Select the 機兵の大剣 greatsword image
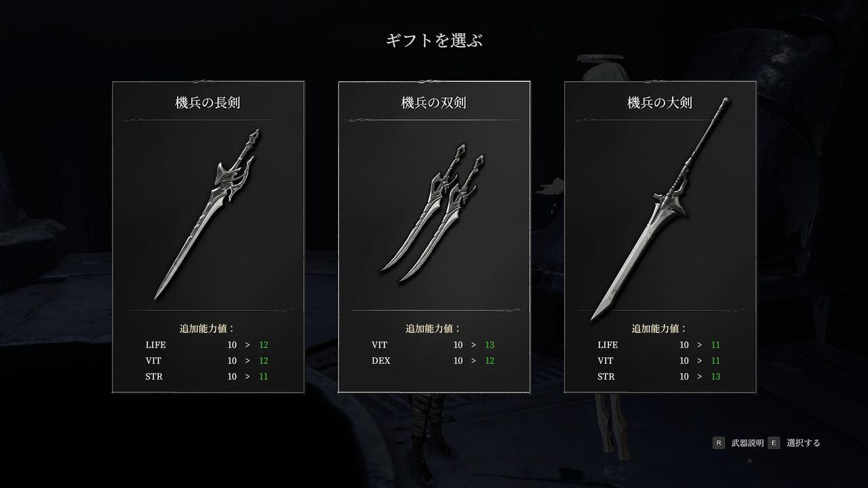 point(660,209)
